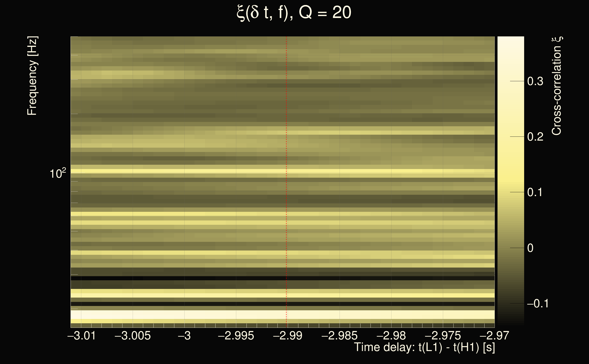Viewport: 589px width, 364px height.
Task: Click the –2.995 x-axis tick label
Action: click(236, 336)
